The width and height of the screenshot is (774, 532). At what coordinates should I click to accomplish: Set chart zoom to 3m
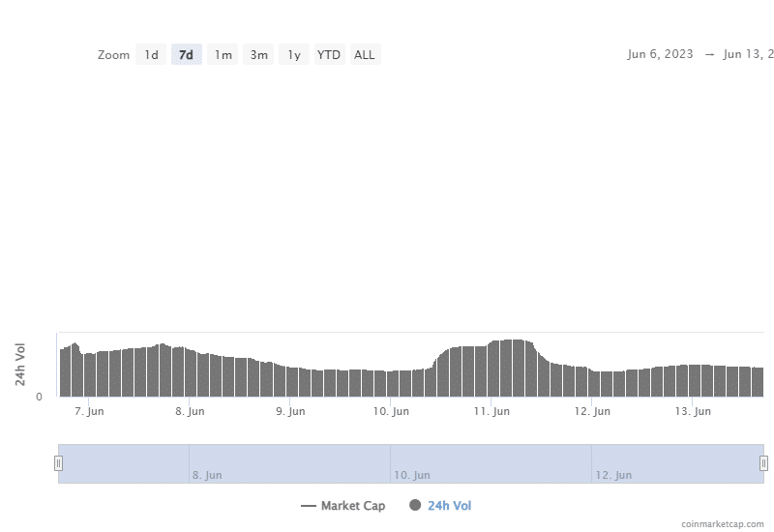click(x=258, y=55)
